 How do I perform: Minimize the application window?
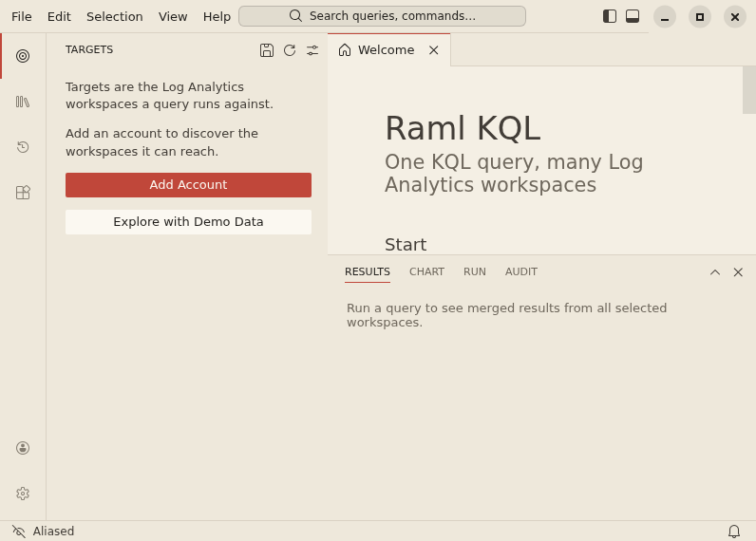[x=665, y=17]
